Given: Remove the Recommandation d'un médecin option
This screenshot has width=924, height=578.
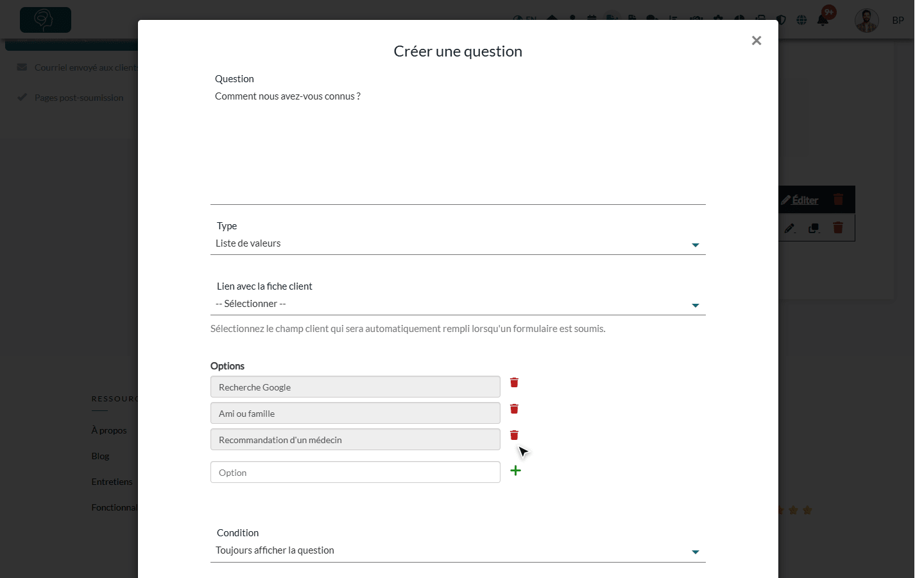Looking at the screenshot, I should 514,435.
